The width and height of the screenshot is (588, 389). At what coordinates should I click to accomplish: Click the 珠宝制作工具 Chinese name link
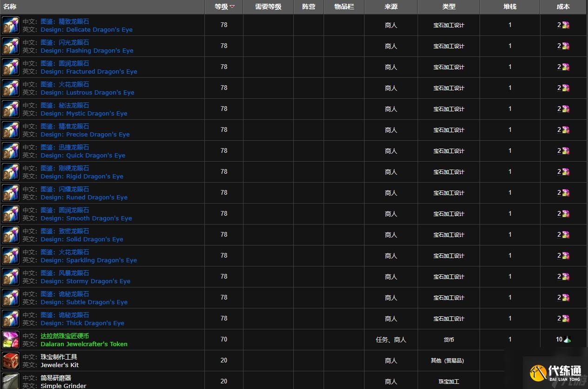pyautogui.click(x=59, y=357)
